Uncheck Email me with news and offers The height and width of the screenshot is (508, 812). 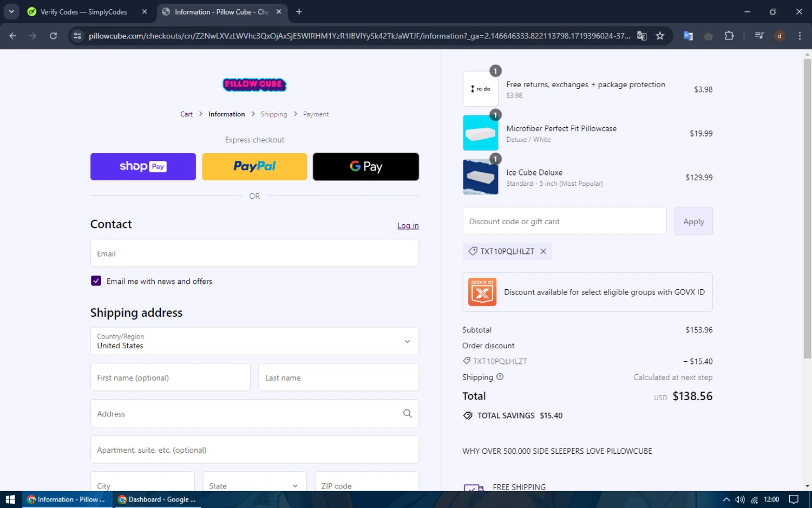(96, 281)
